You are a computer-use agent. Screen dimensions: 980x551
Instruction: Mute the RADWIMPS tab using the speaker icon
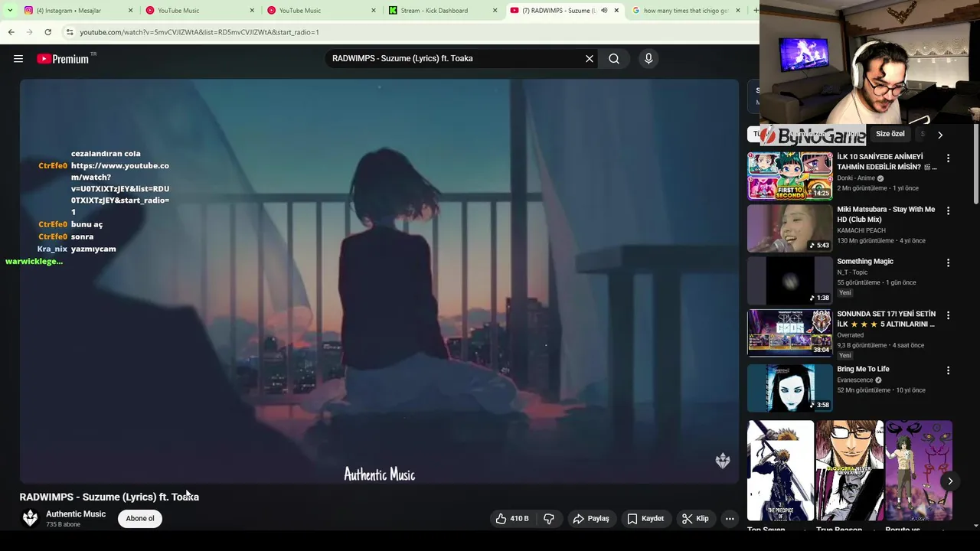coord(604,11)
